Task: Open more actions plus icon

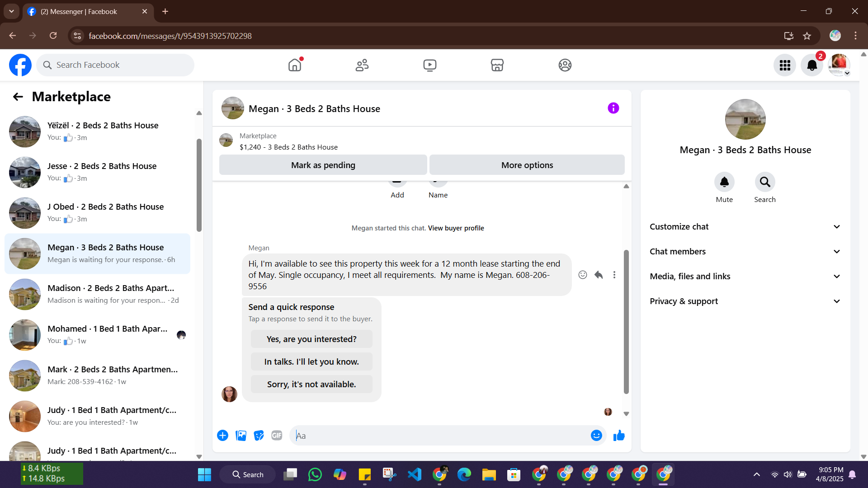Action: click(222, 436)
